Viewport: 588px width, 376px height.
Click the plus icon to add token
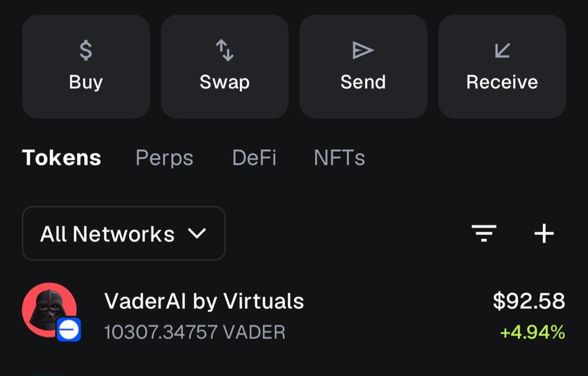pos(544,233)
